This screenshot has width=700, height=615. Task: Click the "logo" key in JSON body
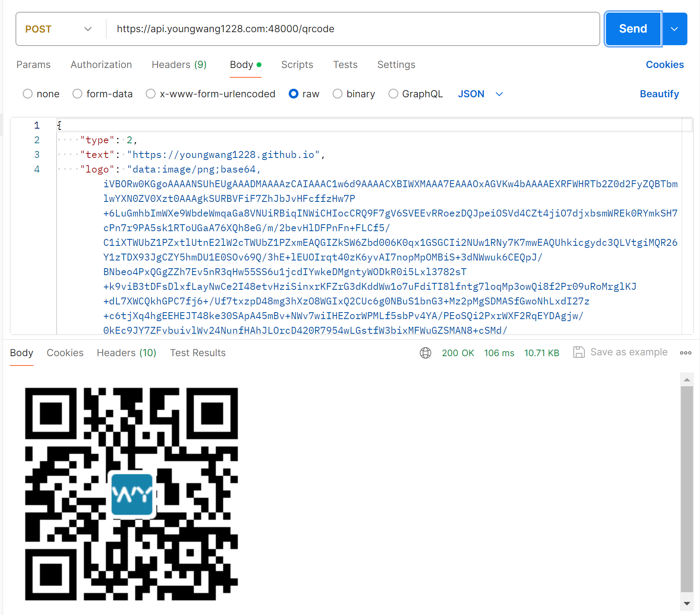(97, 169)
